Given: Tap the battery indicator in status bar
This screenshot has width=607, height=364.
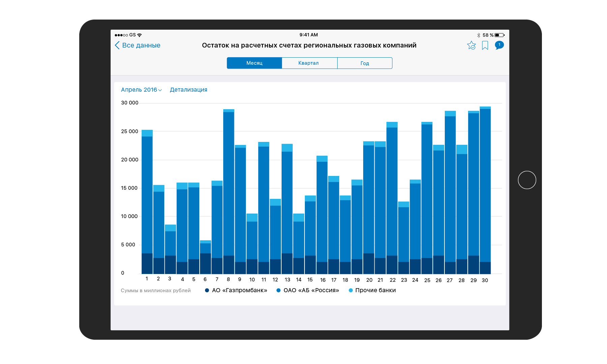Looking at the screenshot, I should [499, 35].
